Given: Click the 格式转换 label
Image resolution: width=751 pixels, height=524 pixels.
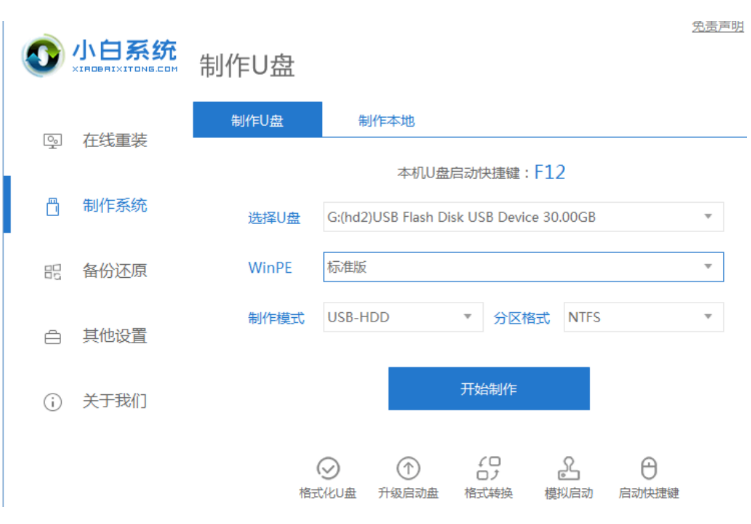Looking at the screenshot, I should click(x=489, y=493).
